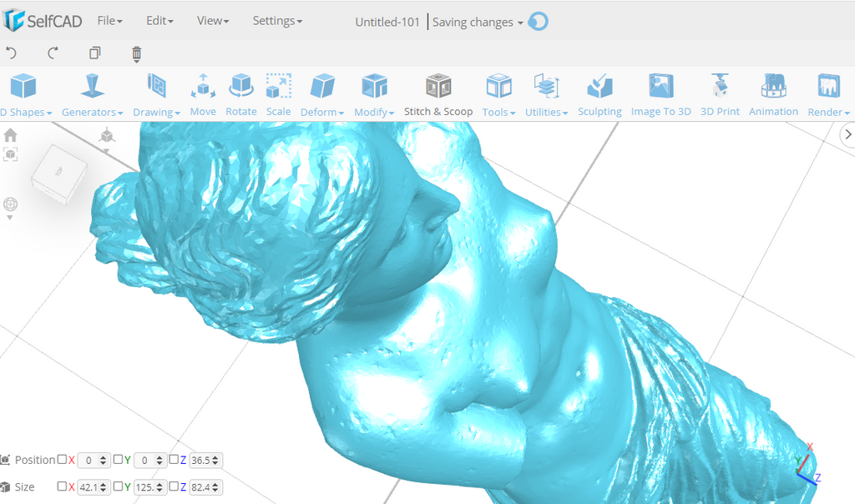The height and width of the screenshot is (504, 855).
Task: Enable the Size Y checkbox
Action: pyautogui.click(x=118, y=486)
